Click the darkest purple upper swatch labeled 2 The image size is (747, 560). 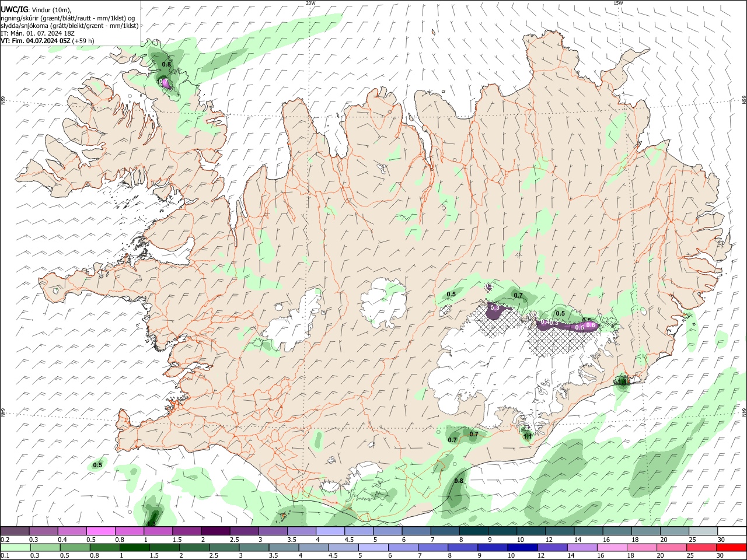pyautogui.click(x=215, y=531)
